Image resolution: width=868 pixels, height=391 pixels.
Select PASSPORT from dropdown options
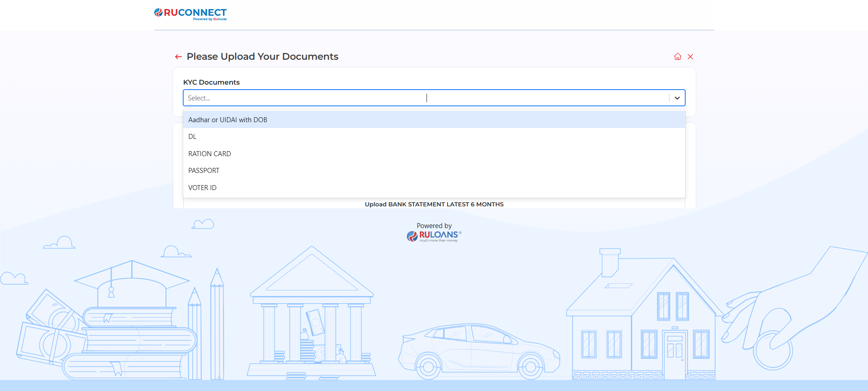pos(204,171)
